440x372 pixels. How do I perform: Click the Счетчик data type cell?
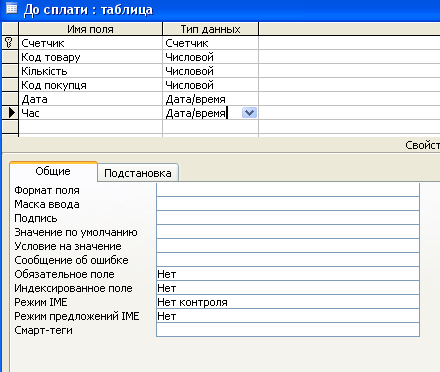coord(210,43)
